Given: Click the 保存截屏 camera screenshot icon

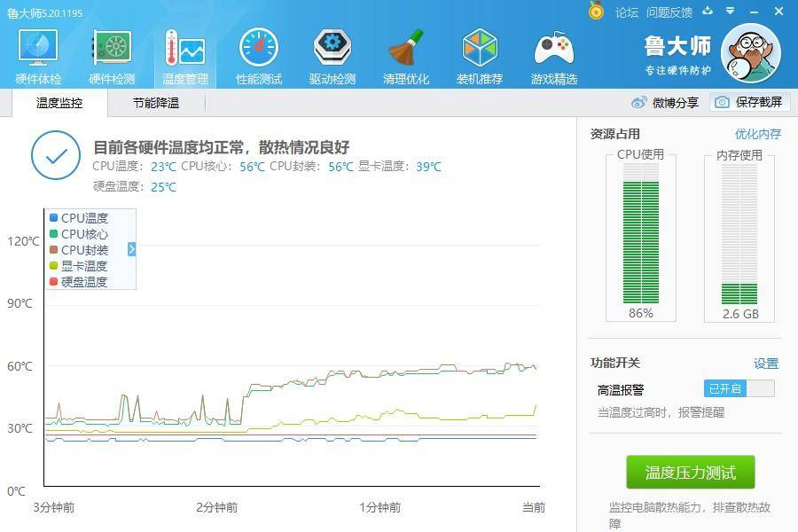Looking at the screenshot, I should (x=724, y=102).
